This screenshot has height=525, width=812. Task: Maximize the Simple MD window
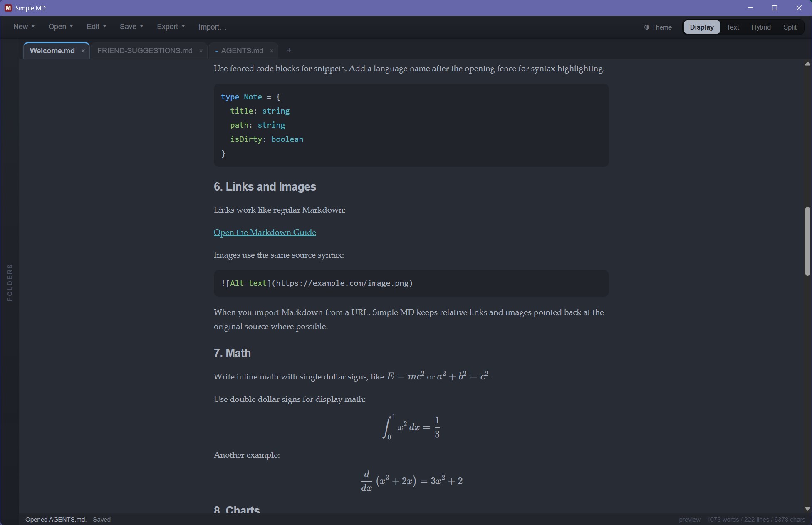tap(775, 8)
